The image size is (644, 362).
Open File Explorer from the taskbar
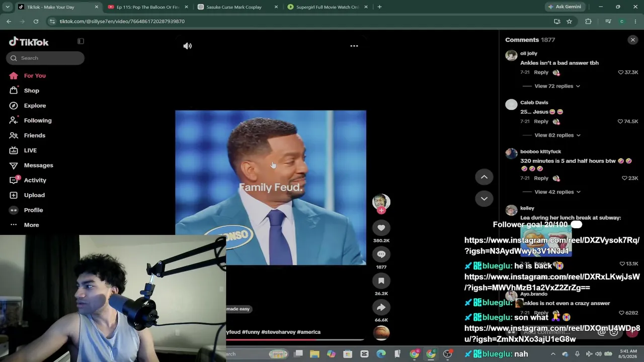click(314, 354)
